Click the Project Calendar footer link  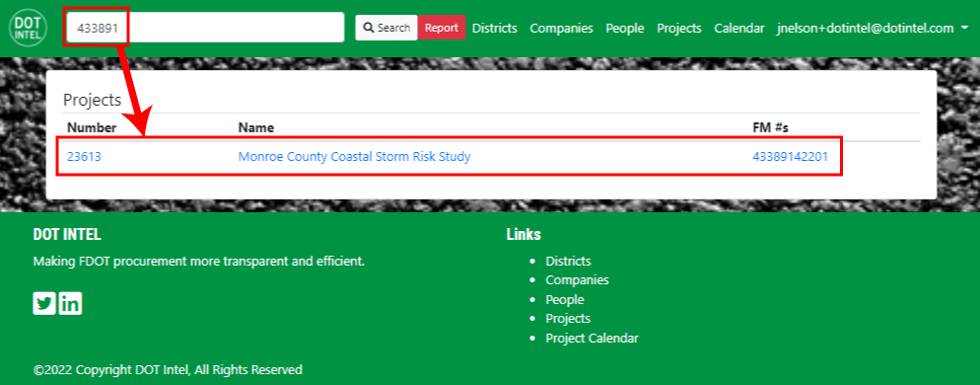(592, 338)
